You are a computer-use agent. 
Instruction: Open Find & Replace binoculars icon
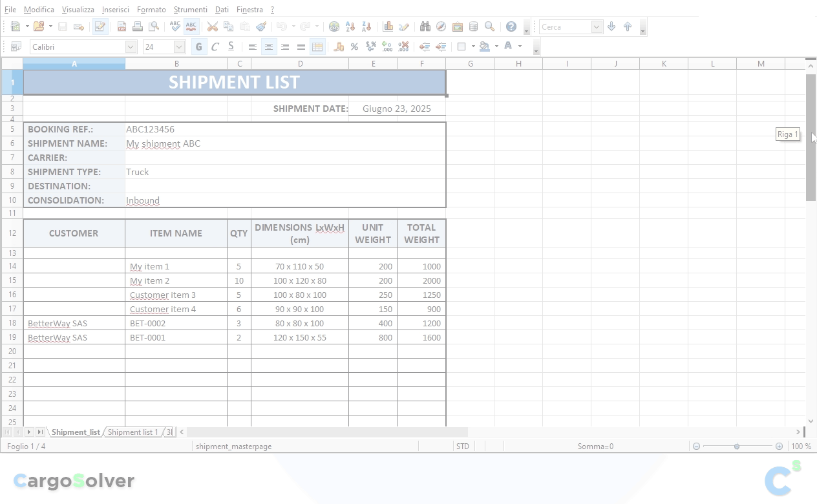(x=425, y=26)
